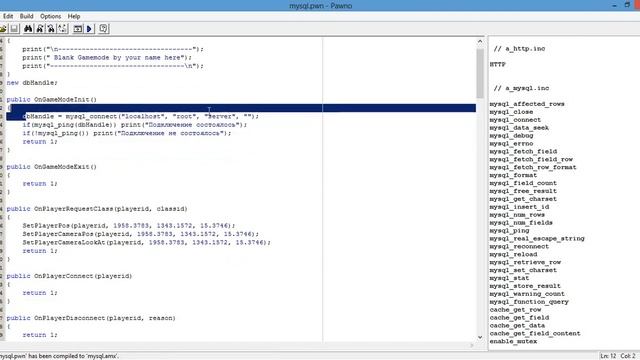Select mysql_stat in the function list
This screenshot has height=360, width=640.
point(509,278)
